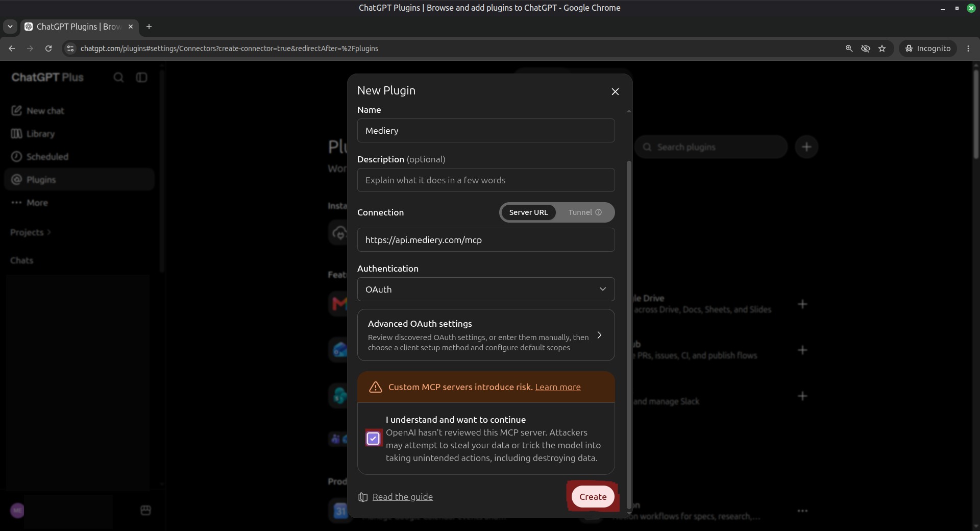This screenshot has width=980, height=531.
Task: Open the tab search dropdown arrow
Action: tap(10, 27)
